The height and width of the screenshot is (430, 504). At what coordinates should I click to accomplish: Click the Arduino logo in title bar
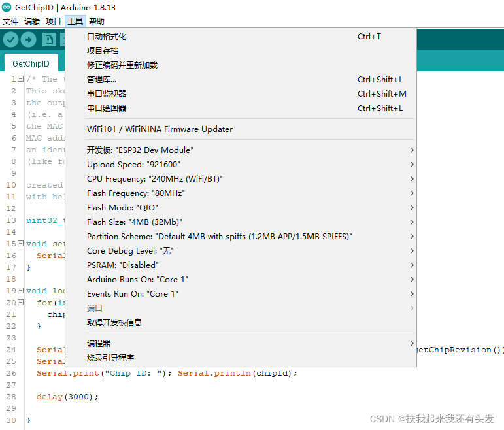click(7, 7)
